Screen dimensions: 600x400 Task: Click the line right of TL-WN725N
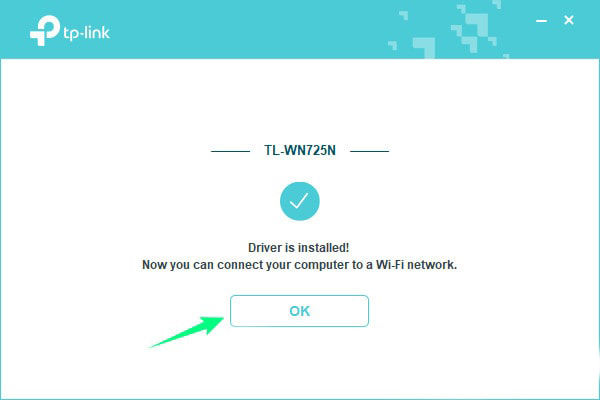369,151
